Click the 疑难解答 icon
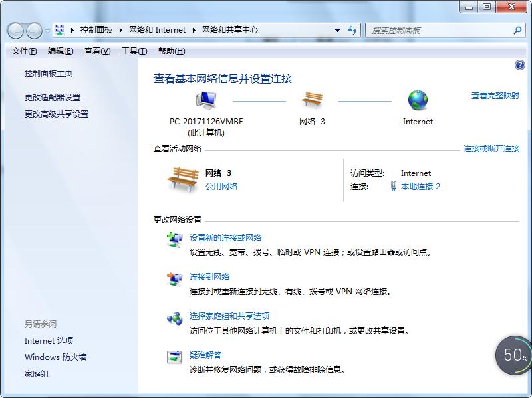This screenshot has width=532, height=398. click(175, 357)
